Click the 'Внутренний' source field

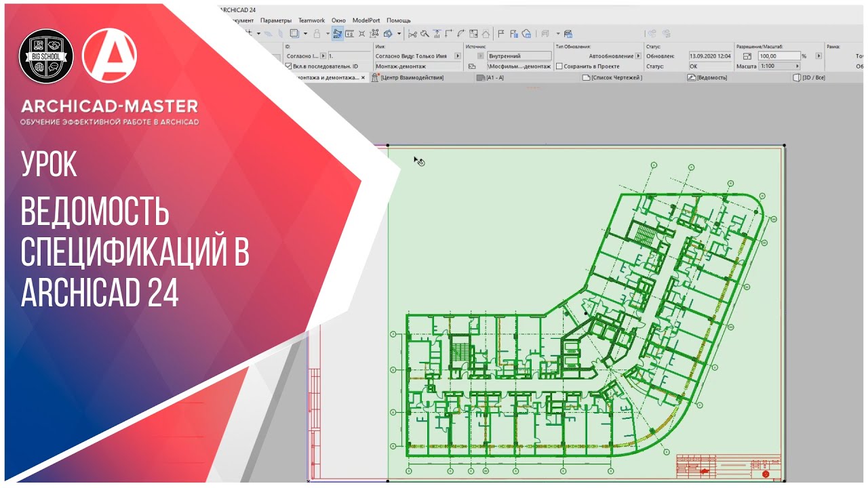pos(519,56)
